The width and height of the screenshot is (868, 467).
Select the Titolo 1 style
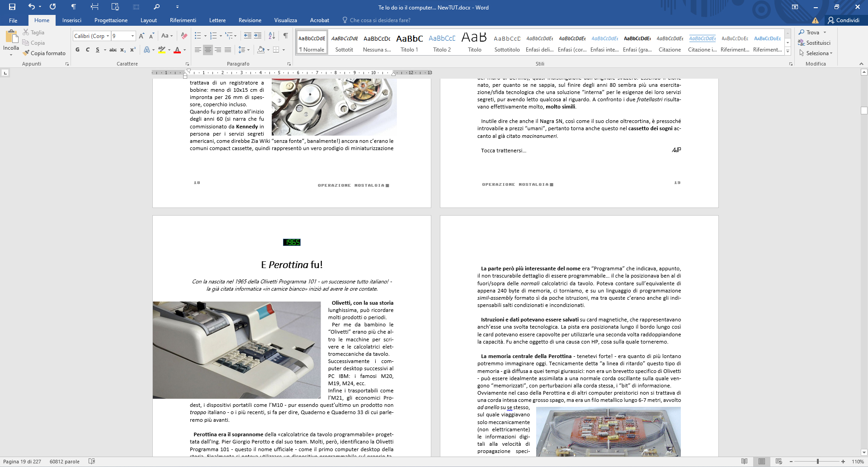(409, 42)
